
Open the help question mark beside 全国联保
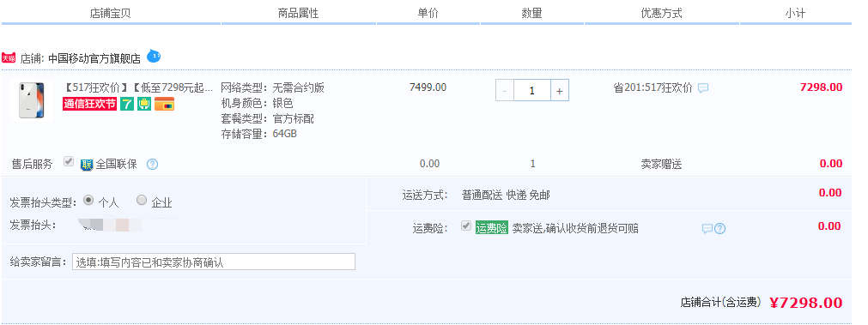152,164
